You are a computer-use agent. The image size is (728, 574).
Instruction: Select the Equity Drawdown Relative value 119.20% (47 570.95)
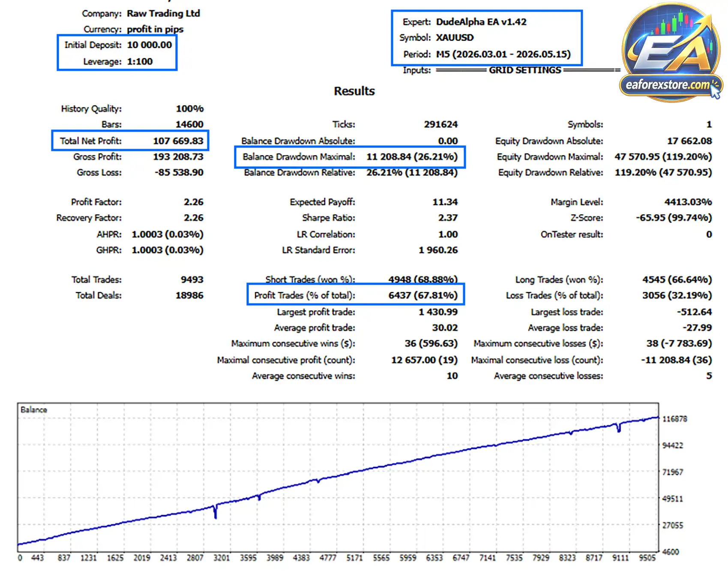663,172
